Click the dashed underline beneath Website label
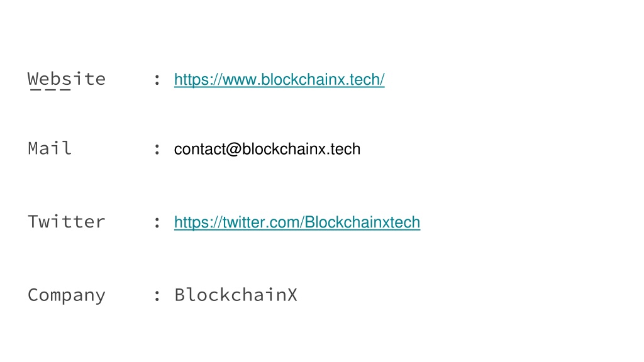644x362 pixels. [50, 89]
